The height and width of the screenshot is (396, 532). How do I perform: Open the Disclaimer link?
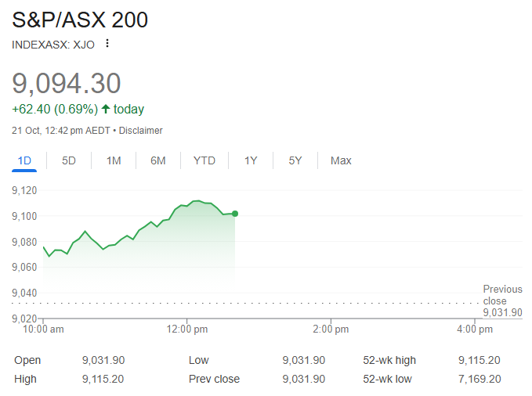141,131
